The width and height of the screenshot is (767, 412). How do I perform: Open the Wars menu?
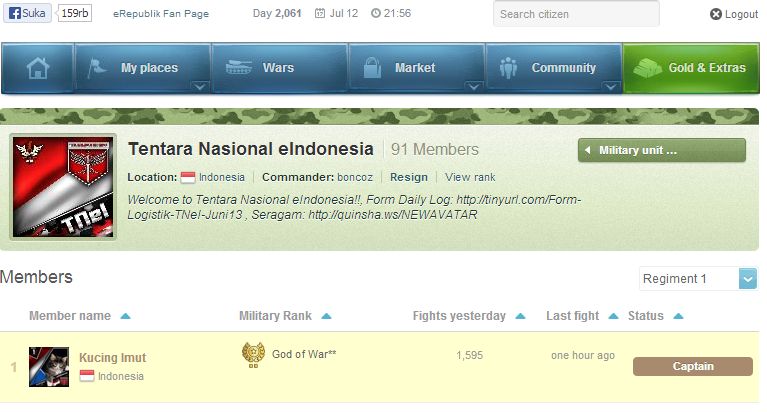click(277, 68)
